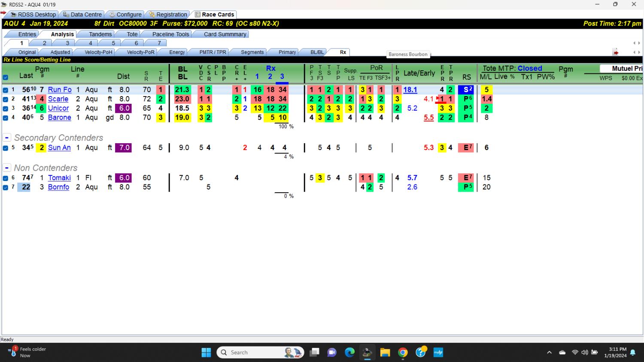This screenshot has width=644, height=362.
Task: Open weather widget Feels colder
Action: 27,352
